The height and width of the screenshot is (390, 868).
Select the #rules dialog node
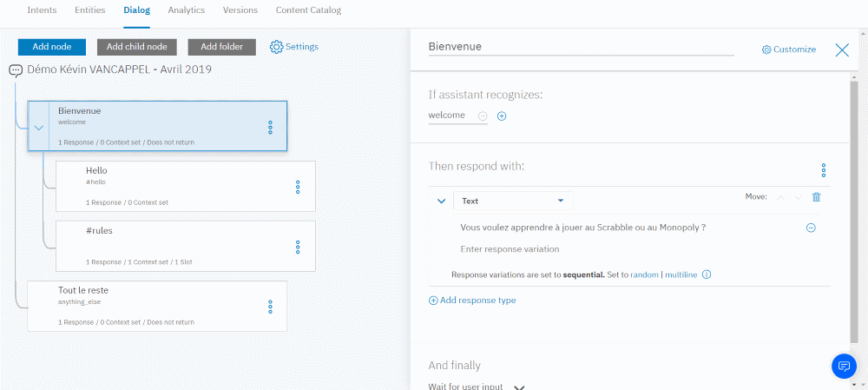pos(186,246)
